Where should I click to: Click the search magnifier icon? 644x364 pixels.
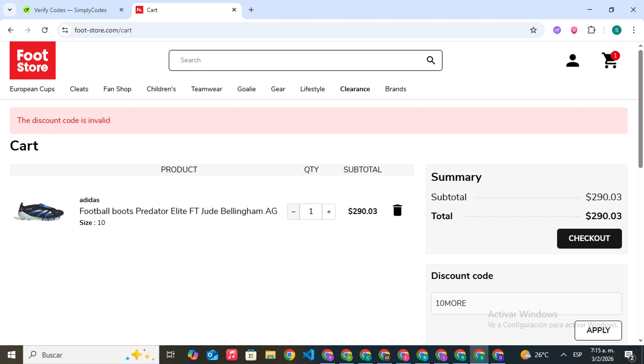pos(431,60)
